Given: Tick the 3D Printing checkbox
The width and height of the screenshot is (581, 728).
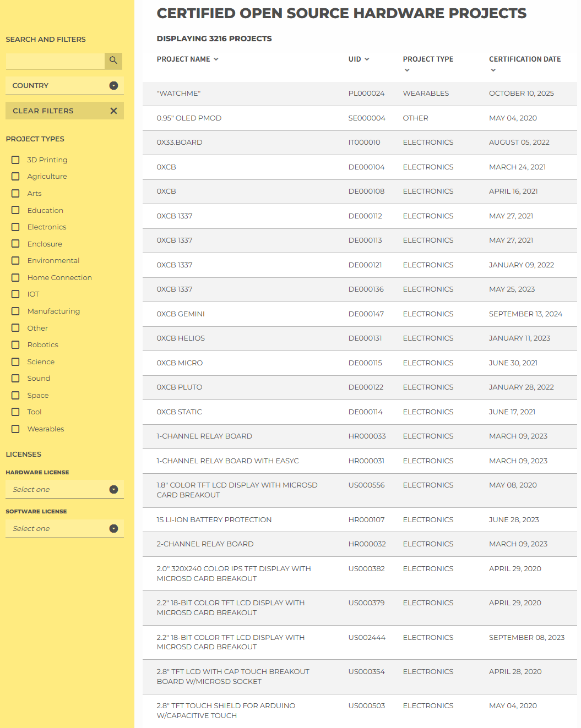Looking at the screenshot, I should (x=15, y=160).
